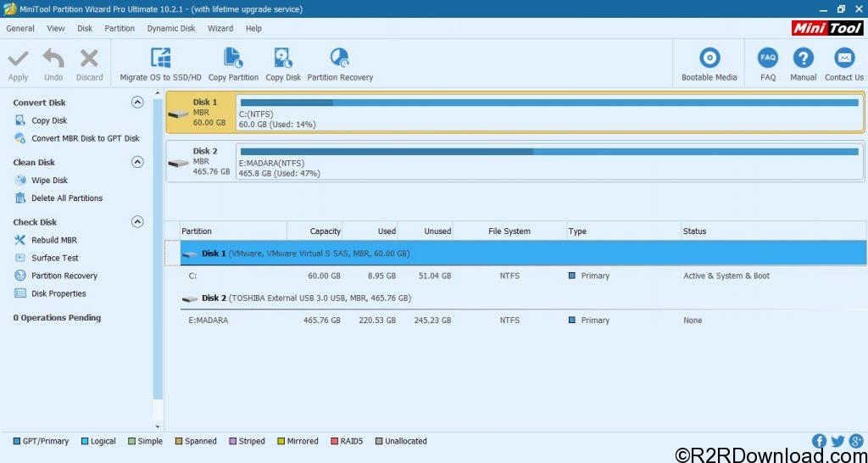Click the Unallocated legend color swatch
This screenshot has width=868, height=463.
(x=379, y=442)
